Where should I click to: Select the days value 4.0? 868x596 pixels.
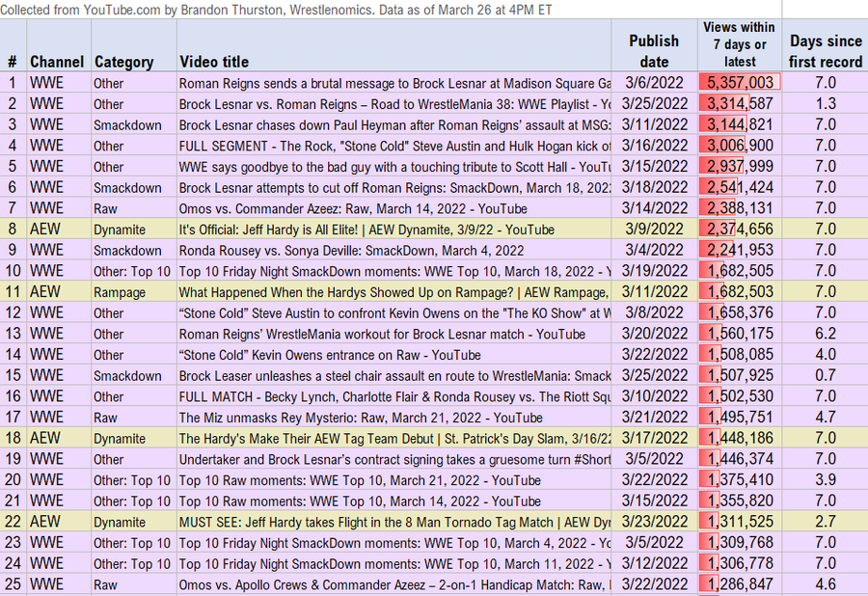pyautogui.click(x=826, y=355)
